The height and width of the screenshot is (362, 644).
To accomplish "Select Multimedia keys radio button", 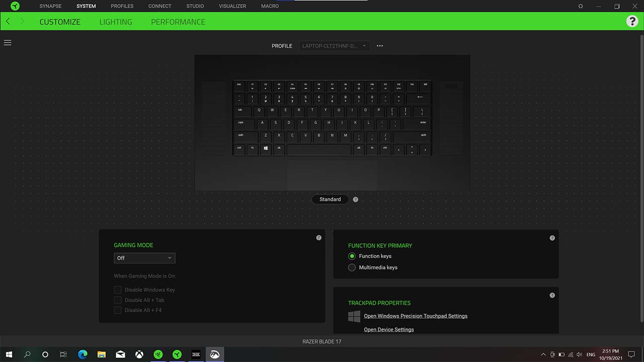I will [352, 267].
